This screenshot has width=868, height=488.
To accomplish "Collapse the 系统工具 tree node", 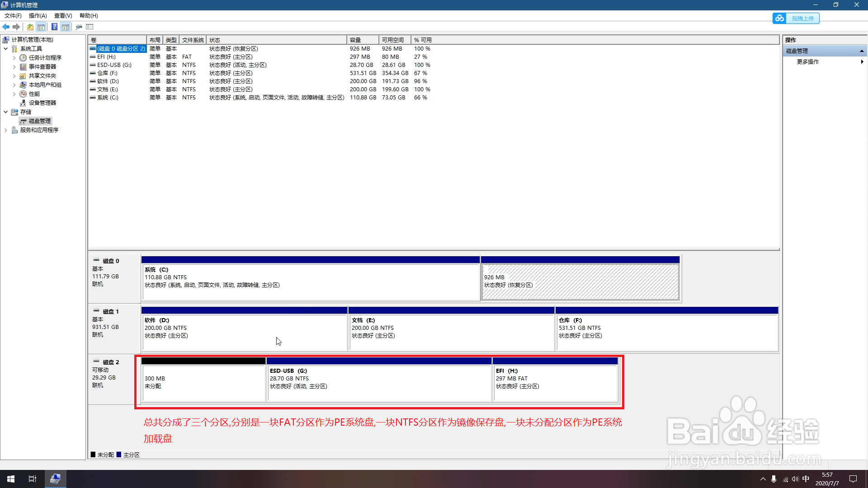I will (x=5, y=49).
